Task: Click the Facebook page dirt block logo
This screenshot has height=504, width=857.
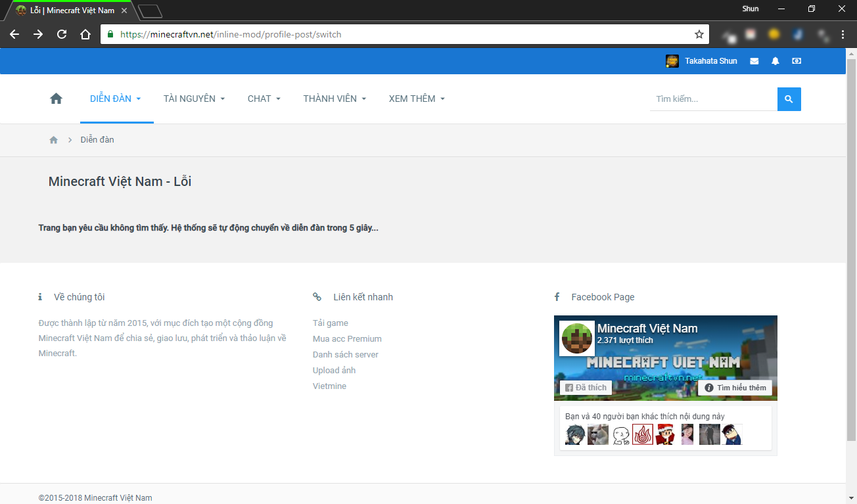Action: pos(577,339)
